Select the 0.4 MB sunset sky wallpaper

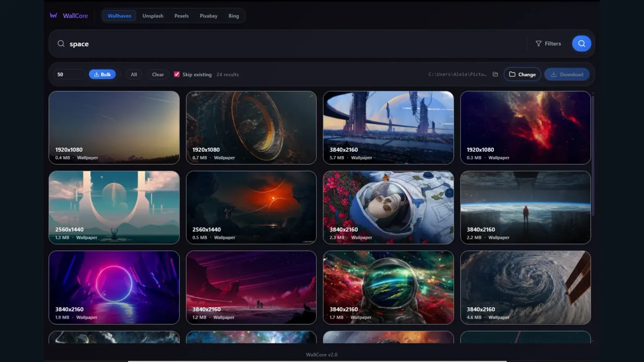point(114,128)
